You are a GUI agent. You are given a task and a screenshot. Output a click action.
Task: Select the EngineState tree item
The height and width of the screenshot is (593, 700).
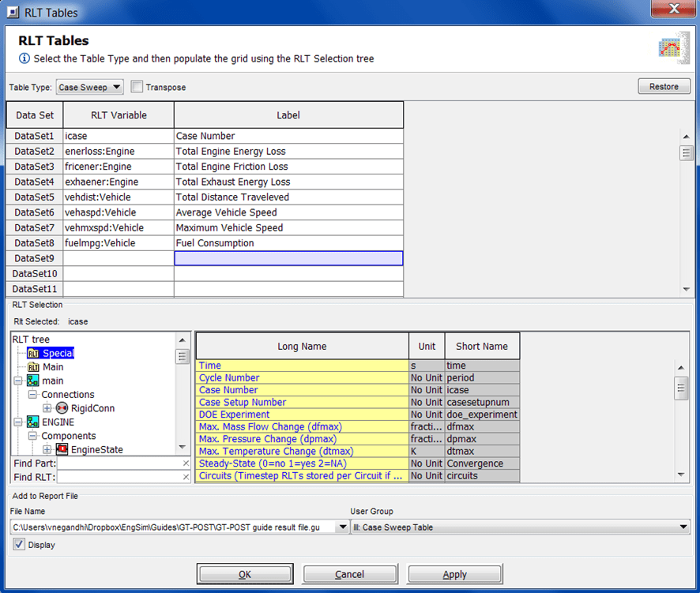click(97, 449)
